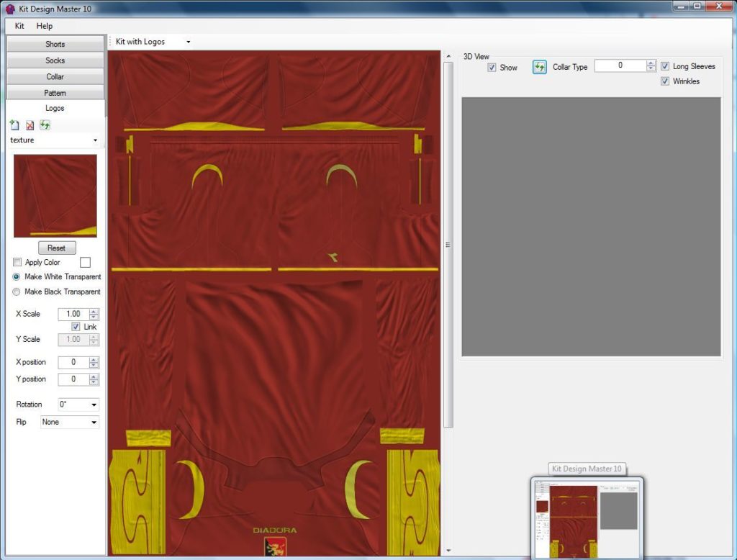Toggle the Long Sleeves checkbox
This screenshot has height=560, width=737.
coord(665,66)
